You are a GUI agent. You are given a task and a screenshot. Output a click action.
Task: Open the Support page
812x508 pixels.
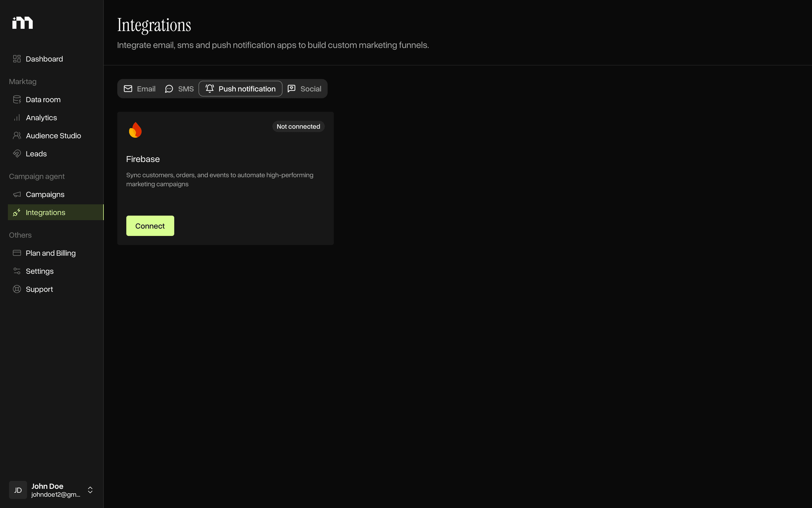click(56, 289)
